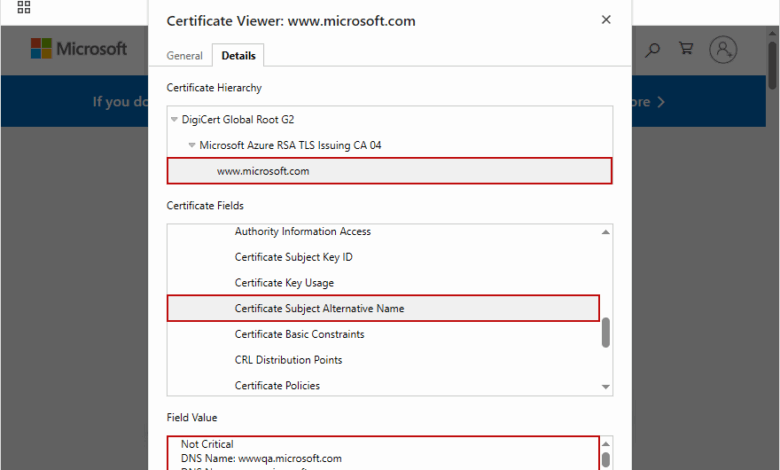The image size is (780, 470).
Task: Open the shopping cart icon
Action: tap(686, 48)
